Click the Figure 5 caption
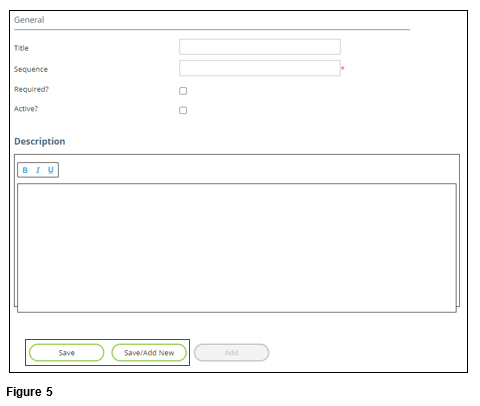Image resolution: width=480 pixels, height=406 pixels. (x=29, y=392)
